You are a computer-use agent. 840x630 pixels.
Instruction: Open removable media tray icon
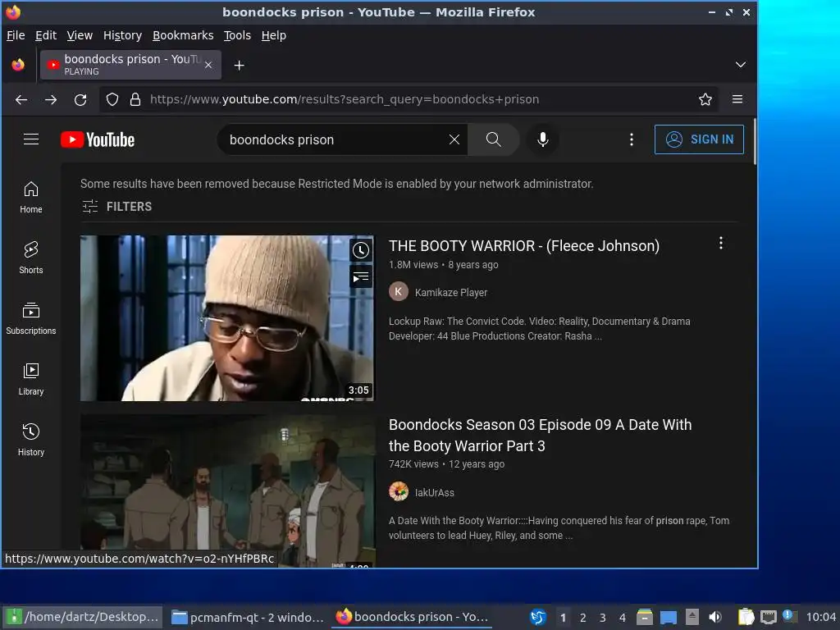pyautogui.click(x=692, y=617)
